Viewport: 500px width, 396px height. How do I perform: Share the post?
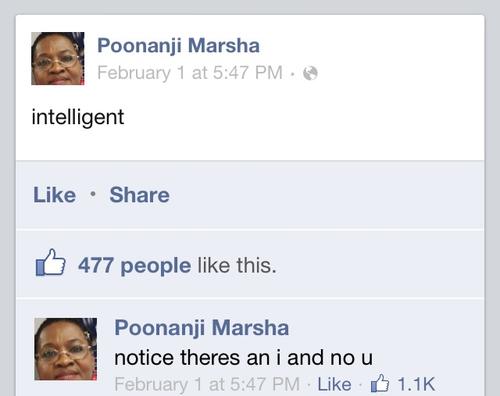click(139, 195)
